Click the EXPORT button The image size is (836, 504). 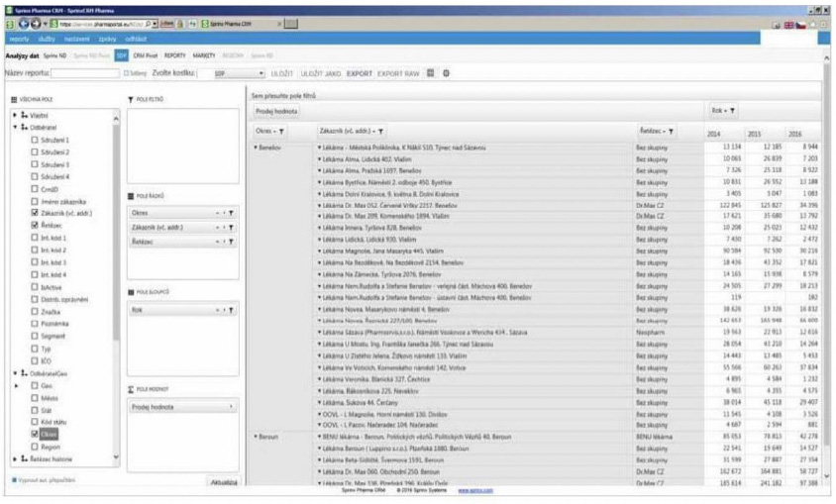tap(360, 73)
